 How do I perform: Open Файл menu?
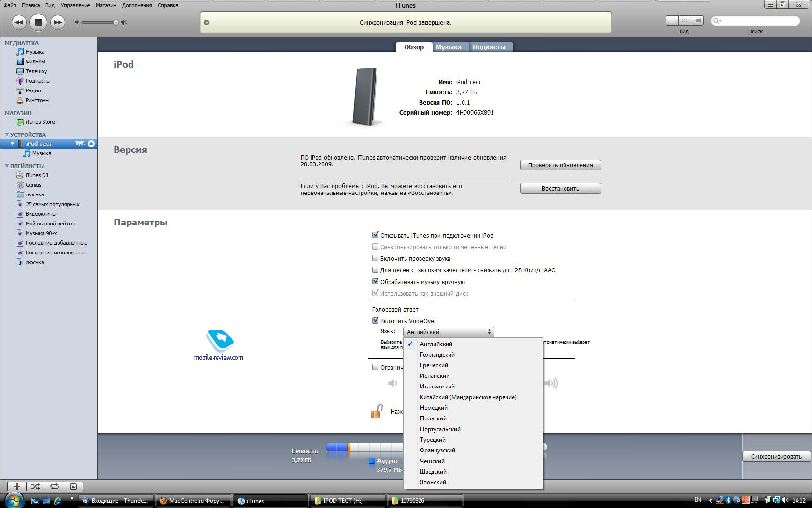click(x=10, y=5)
